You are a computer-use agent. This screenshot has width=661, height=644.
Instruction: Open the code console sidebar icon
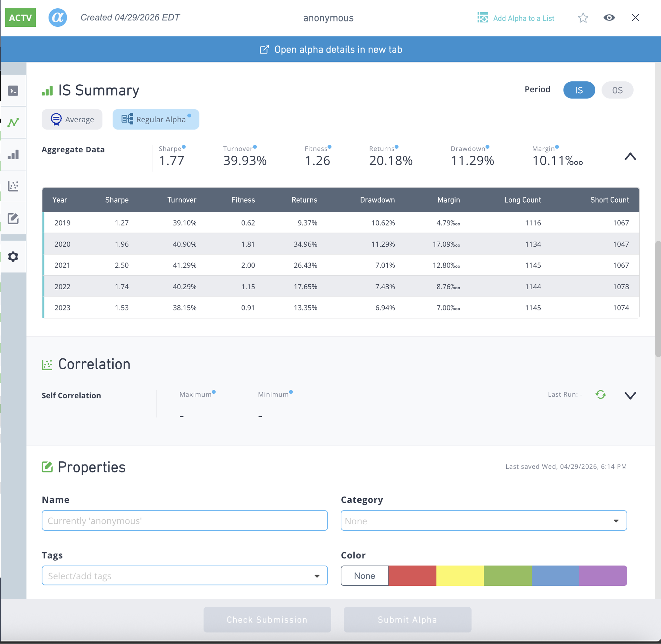point(13,91)
